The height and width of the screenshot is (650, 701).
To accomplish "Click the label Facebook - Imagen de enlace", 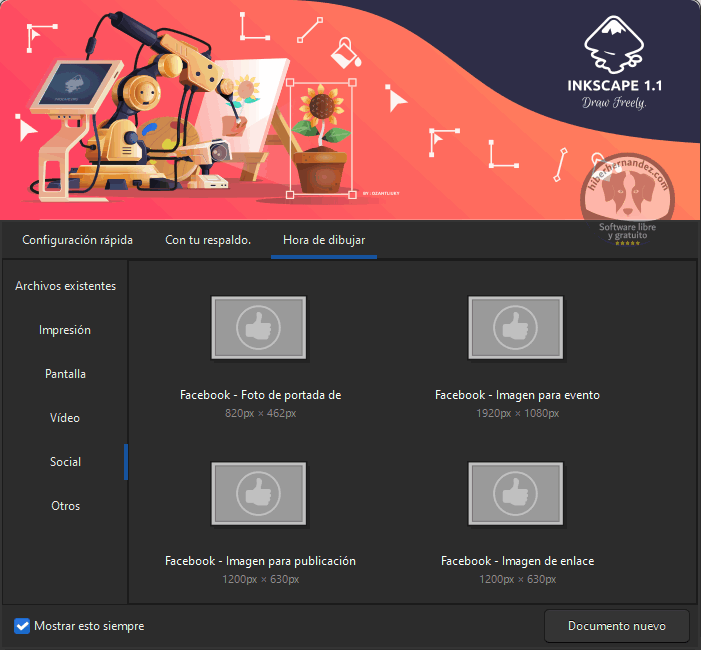I will (517, 561).
